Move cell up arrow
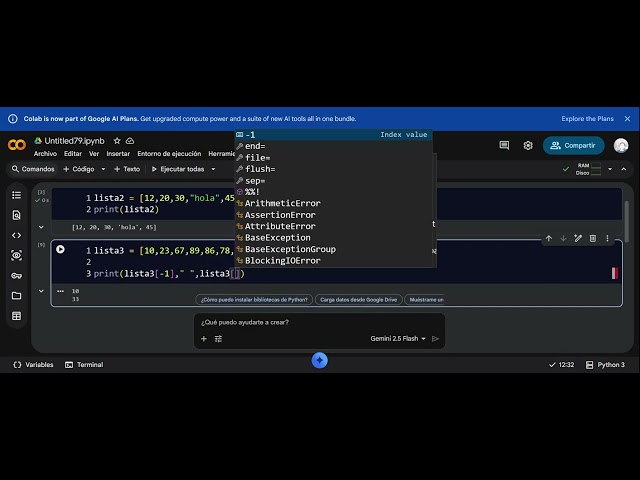This screenshot has height=480, width=640. (x=549, y=238)
